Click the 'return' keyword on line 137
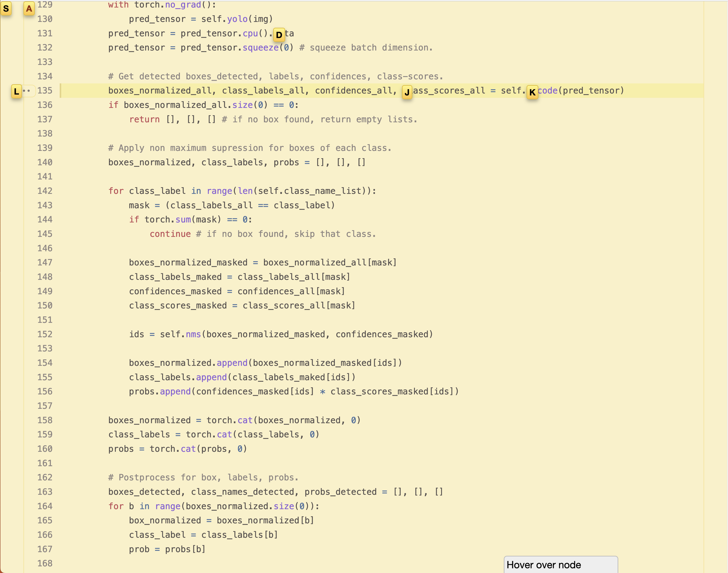728x573 pixels. (145, 120)
